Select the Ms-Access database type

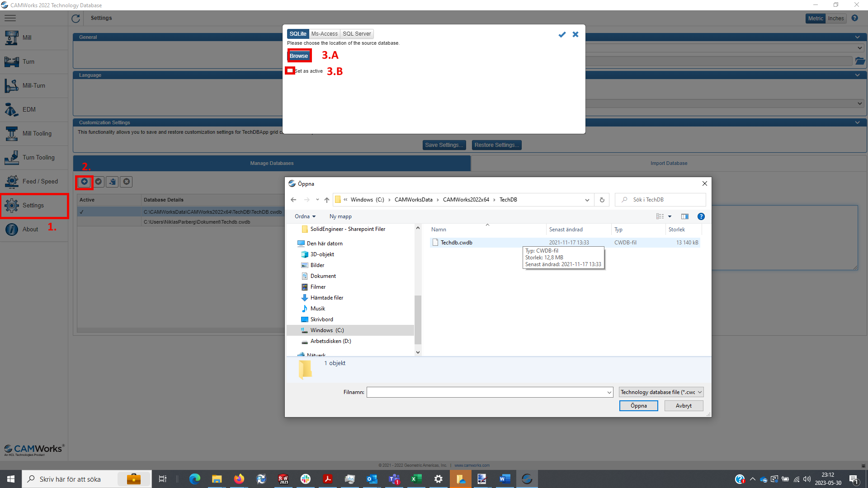point(324,34)
